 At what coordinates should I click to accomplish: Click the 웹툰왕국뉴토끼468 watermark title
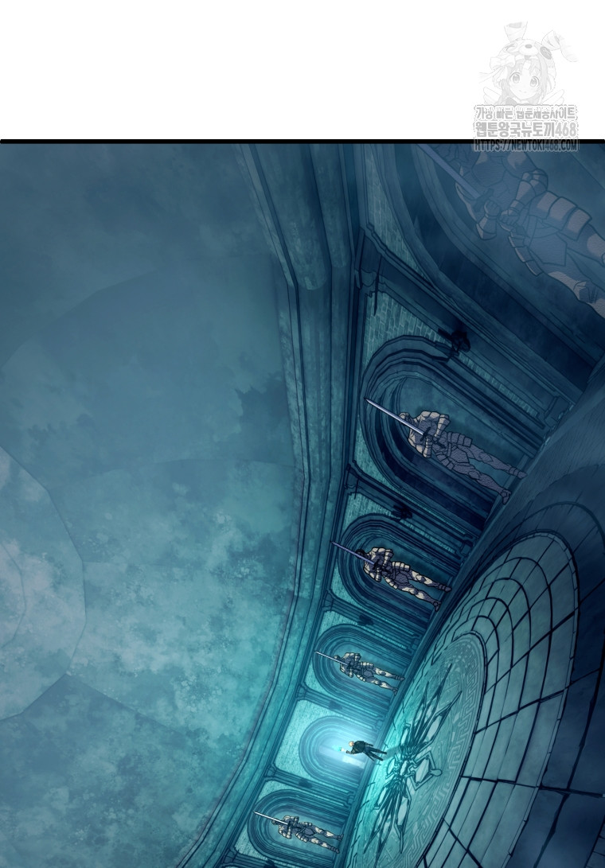click(526, 129)
